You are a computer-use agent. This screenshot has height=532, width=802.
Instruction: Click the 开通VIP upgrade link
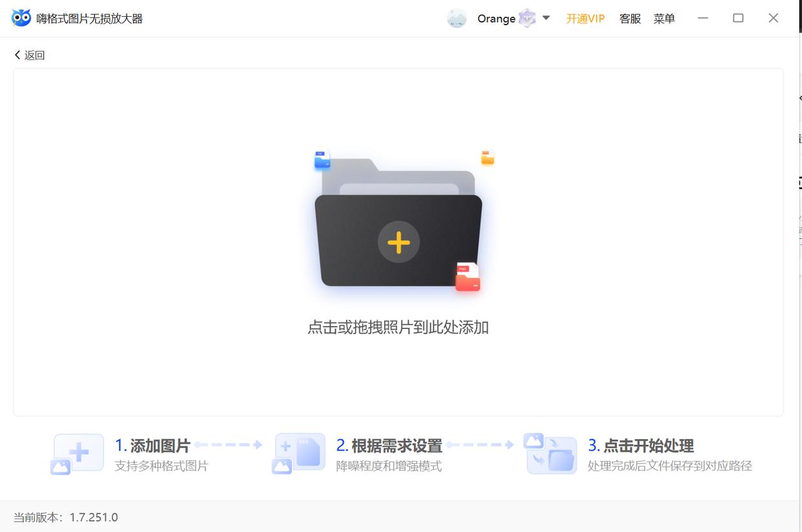click(585, 18)
